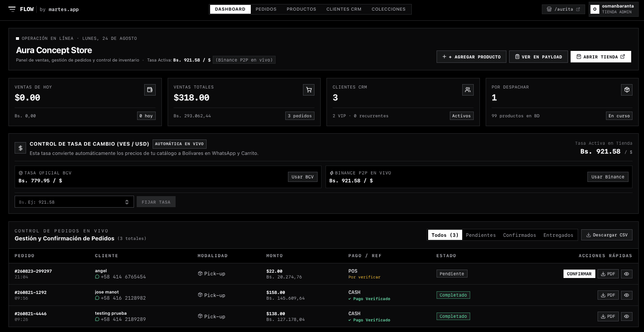Screen dimensions: 644x332
Task: Go to Clientes CRM tab
Action: [x=344, y=9]
